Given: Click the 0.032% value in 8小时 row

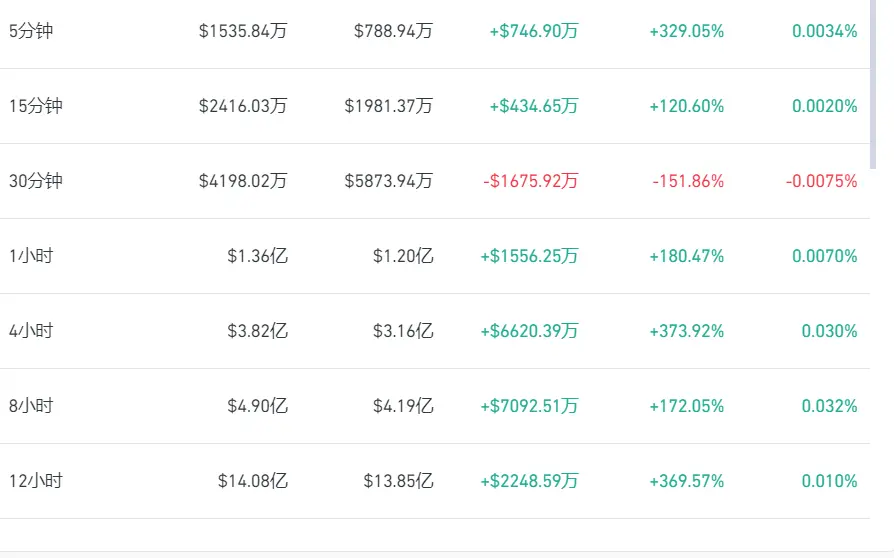Looking at the screenshot, I should (830, 406).
